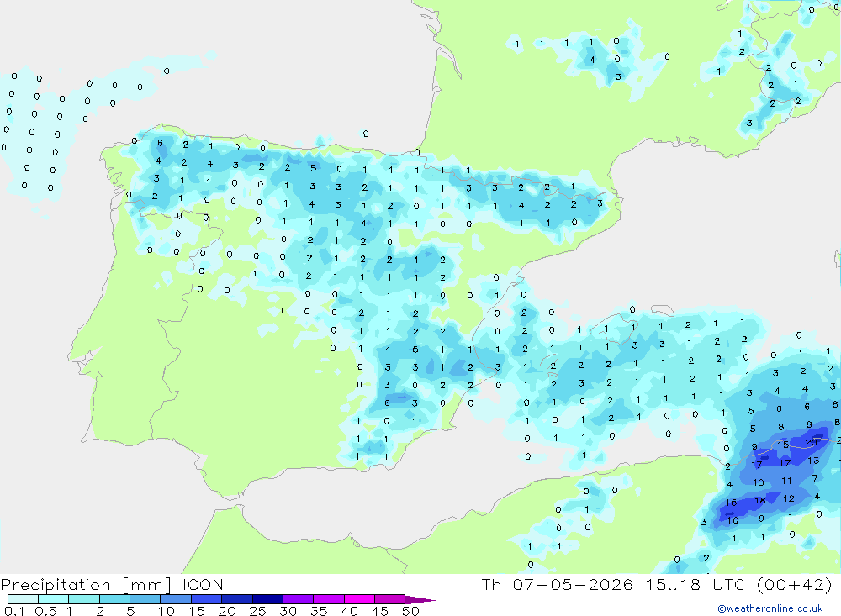This screenshot has width=841, height=616.
Task: Select the 2 to 5 mm legend color swatch
Action: (114, 599)
